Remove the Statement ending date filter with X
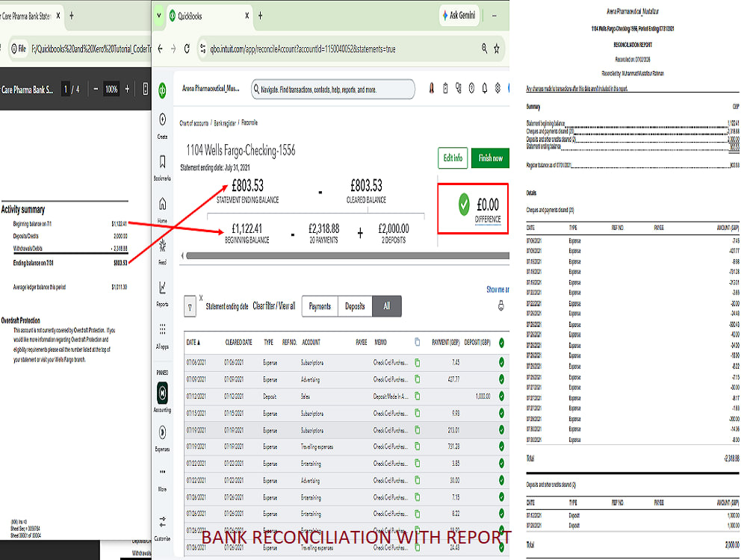The image size is (747, 560). tap(200, 298)
